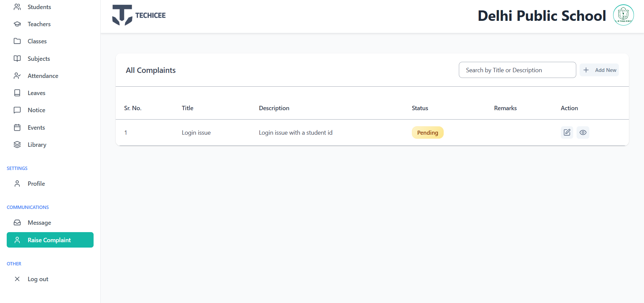Viewport: 644px width, 303px height.
Task: Click the Log out X icon
Action: point(17,279)
